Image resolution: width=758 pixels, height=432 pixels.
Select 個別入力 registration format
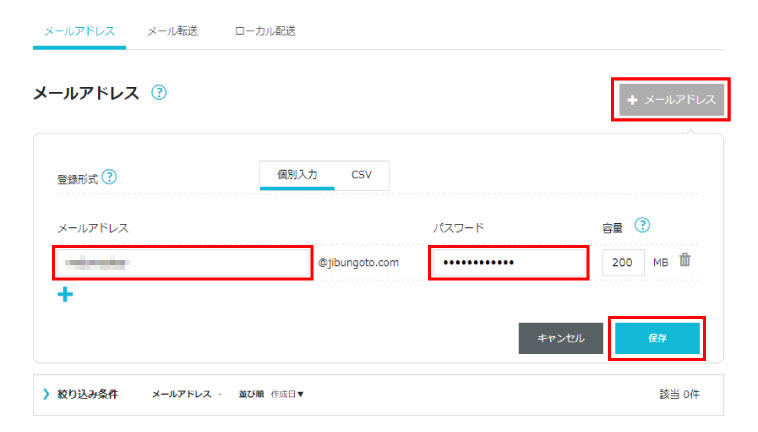click(x=297, y=174)
